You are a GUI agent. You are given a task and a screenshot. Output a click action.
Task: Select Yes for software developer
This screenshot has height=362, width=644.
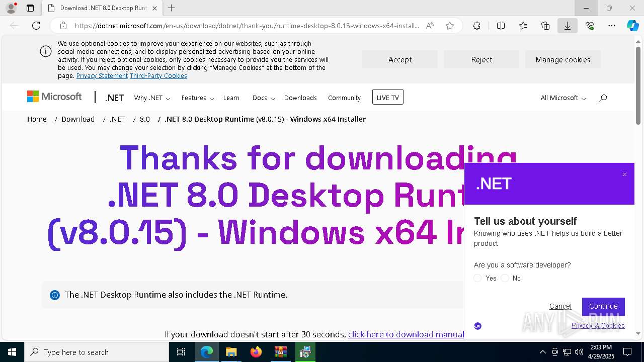click(477, 278)
